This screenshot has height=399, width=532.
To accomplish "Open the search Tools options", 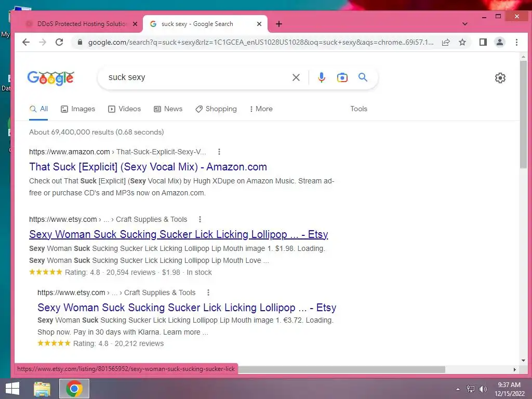I will (x=358, y=109).
